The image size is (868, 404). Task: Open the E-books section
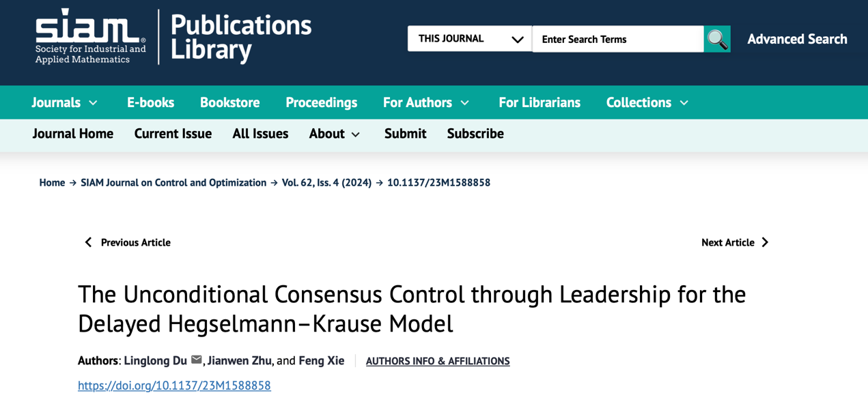[150, 102]
